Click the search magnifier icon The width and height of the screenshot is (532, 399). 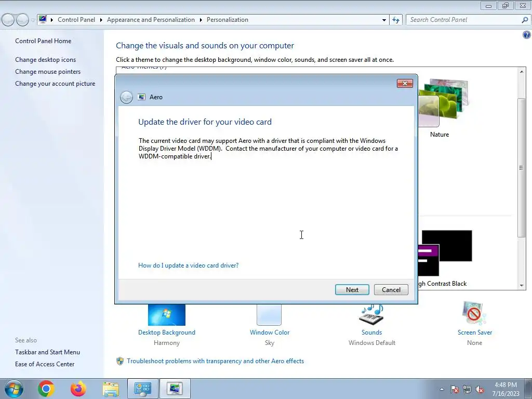pyautogui.click(x=525, y=20)
